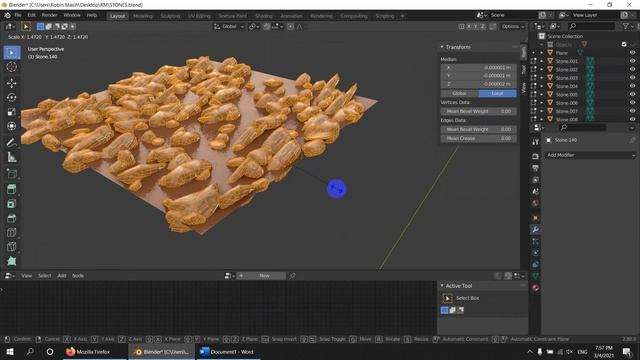Screen dimensions: 640x360
Task: Select the Scale tool
Action: (x=12, y=112)
